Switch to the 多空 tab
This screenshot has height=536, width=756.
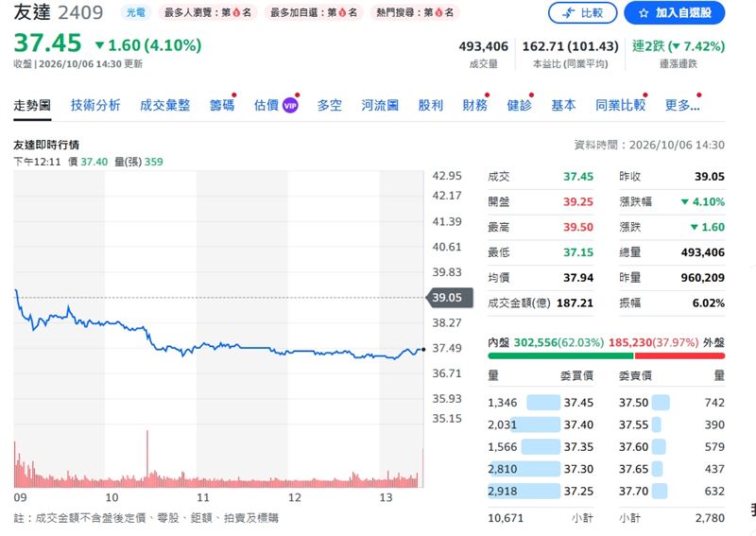[x=329, y=105]
